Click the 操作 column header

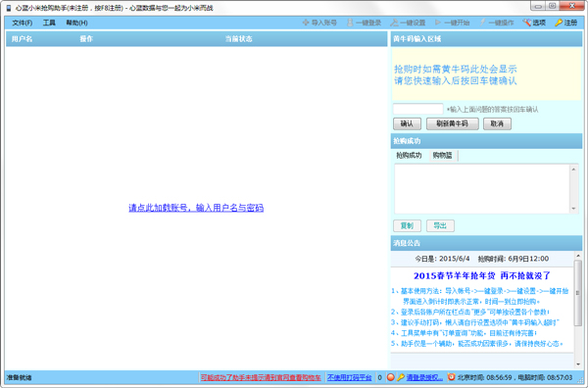coord(86,39)
